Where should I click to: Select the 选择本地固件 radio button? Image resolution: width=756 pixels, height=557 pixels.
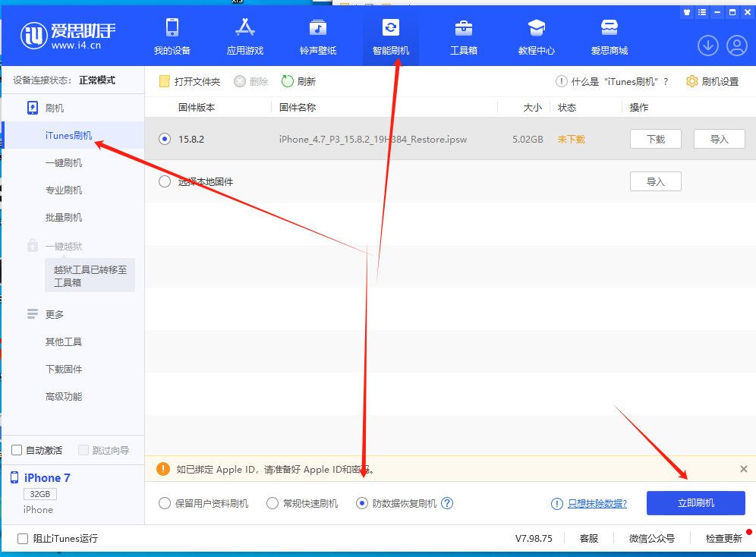[165, 181]
